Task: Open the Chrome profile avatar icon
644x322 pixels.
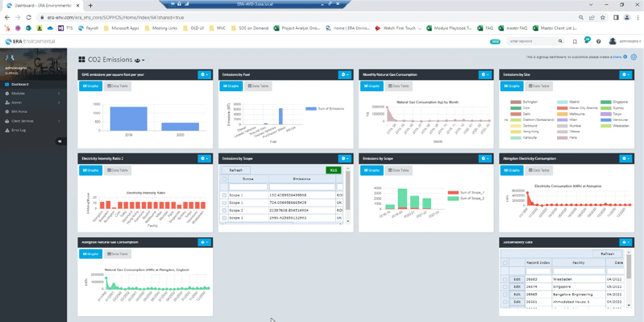Action: 627,18
